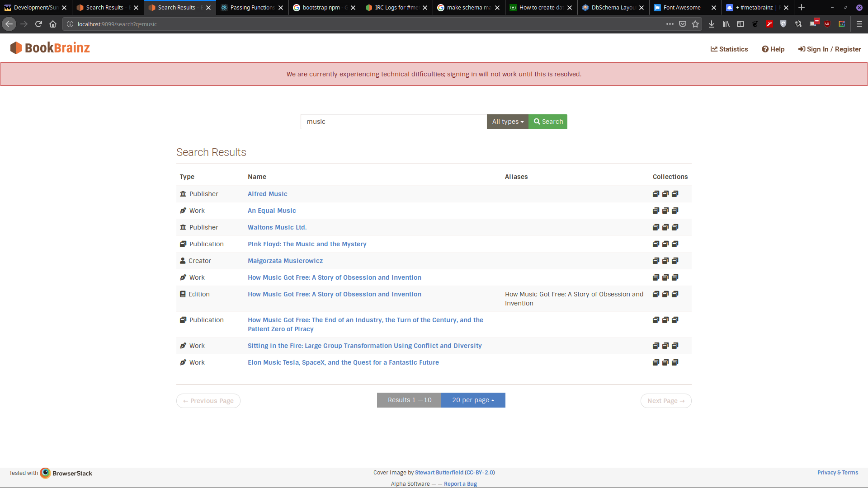Screen dimensions: 868x488
Task: Click the search input containing music
Action: tap(394, 122)
